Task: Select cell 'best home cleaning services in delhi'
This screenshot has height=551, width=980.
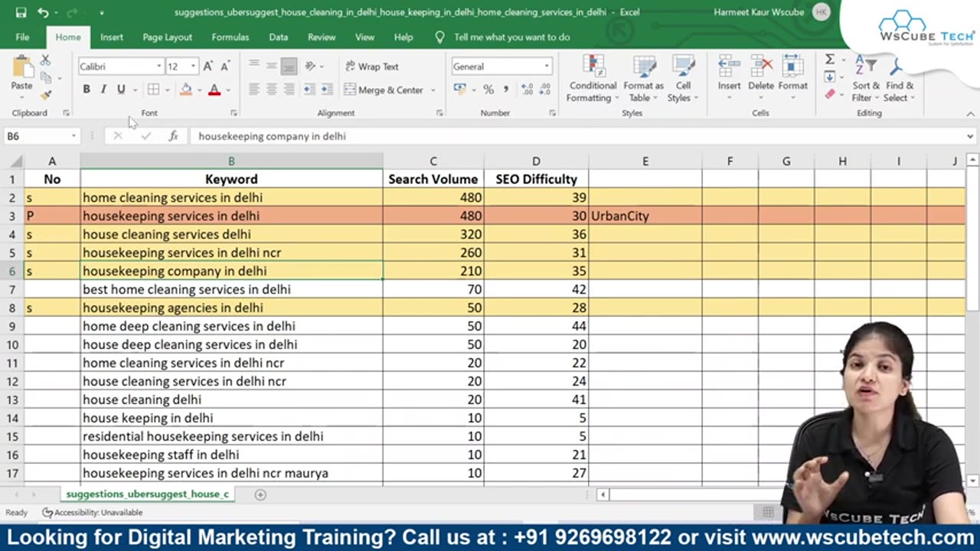Action: tap(231, 289)
